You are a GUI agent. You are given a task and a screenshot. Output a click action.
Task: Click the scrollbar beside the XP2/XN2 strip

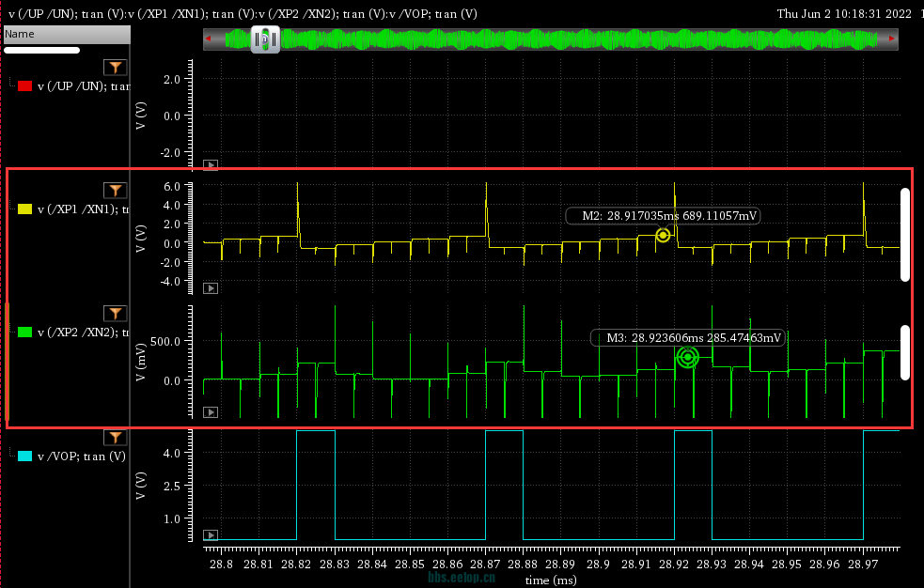click(x=905, y=352)
